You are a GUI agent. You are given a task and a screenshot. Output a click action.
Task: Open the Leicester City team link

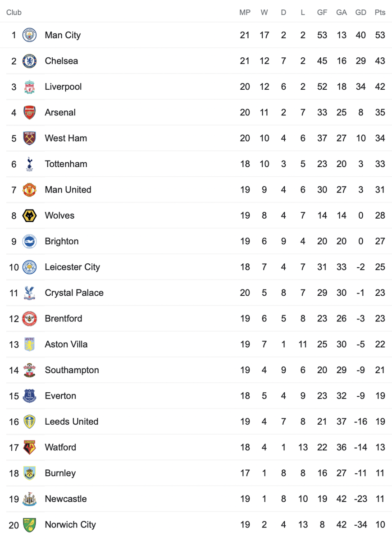point(72,267)
